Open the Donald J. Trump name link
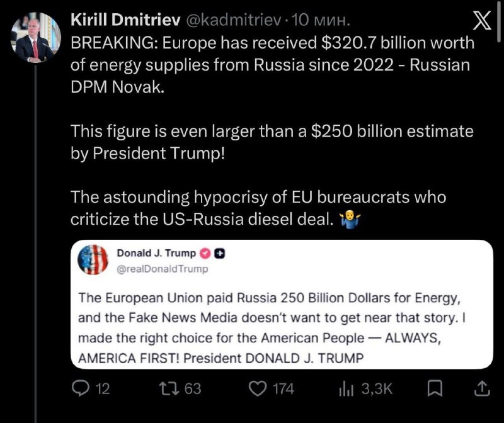 tap(156, 253)
